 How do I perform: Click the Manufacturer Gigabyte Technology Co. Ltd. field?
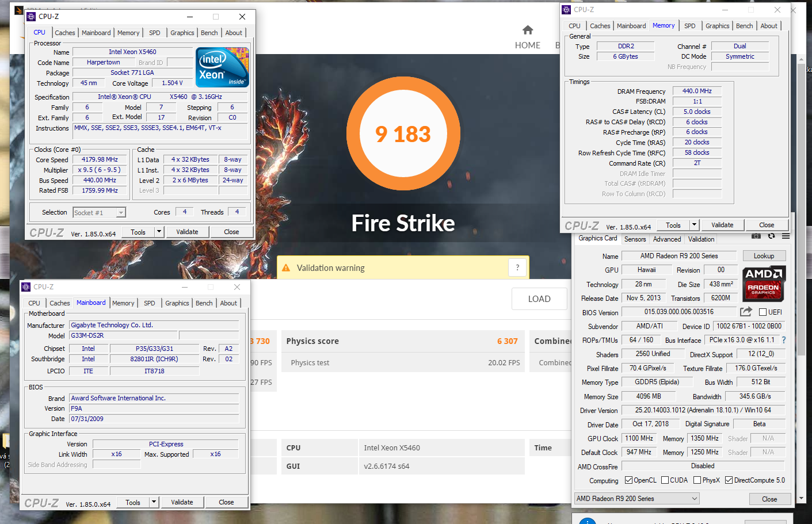click(x=154, y=325)
